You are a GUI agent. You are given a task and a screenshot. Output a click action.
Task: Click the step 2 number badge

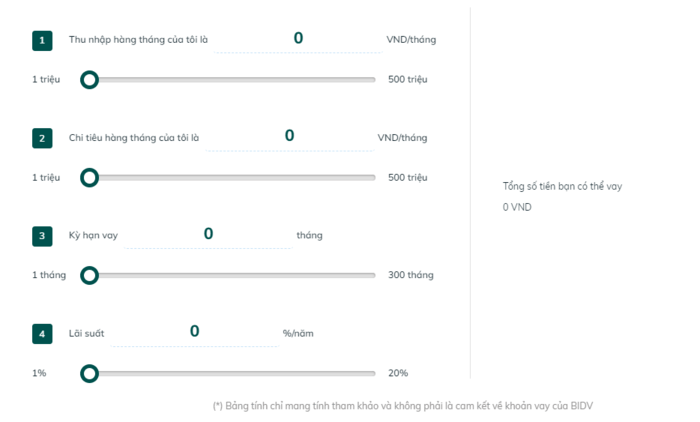[x=42, y=138]
